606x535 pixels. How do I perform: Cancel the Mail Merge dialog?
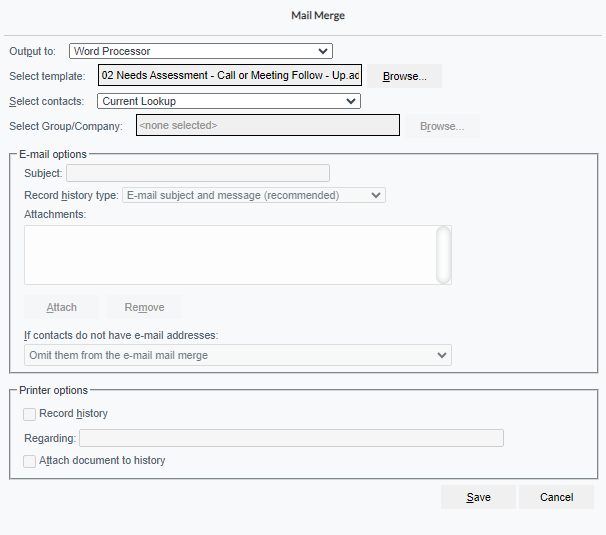pos(557,497)
